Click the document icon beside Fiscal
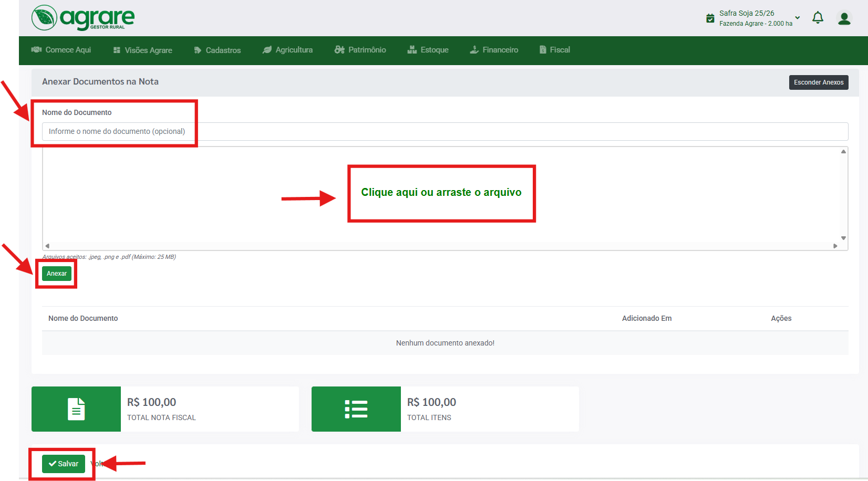 click(543, 50)
